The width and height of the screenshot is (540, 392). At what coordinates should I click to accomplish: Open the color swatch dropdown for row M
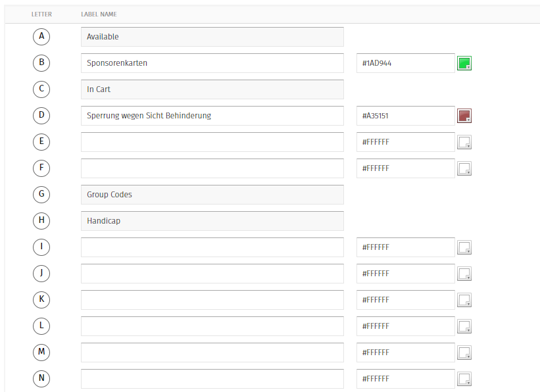464,353
